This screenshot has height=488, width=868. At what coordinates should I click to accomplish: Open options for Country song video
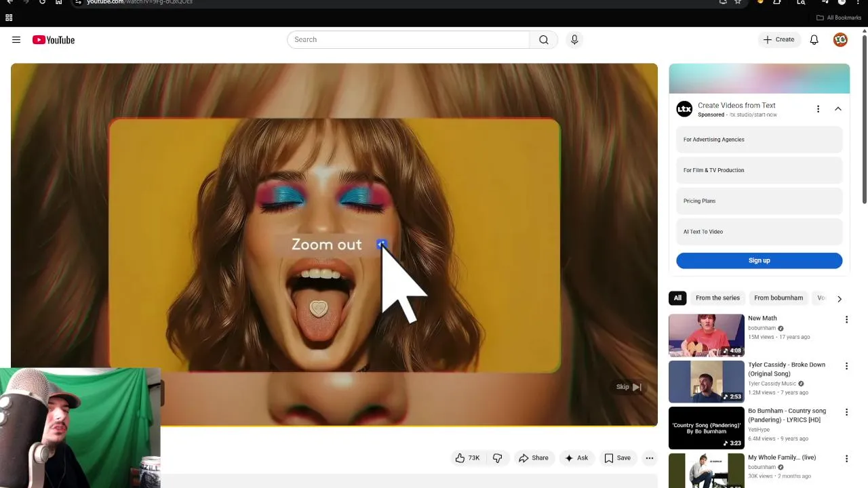[x=846, y=412]
